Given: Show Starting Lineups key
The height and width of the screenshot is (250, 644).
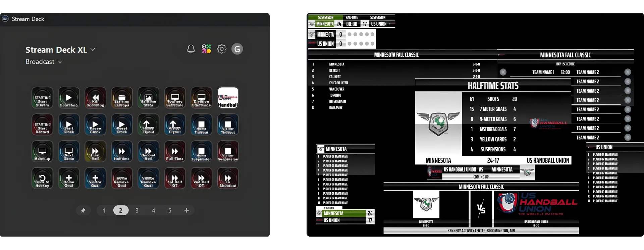Looking at the screenshot, I should tap(122, 98).
